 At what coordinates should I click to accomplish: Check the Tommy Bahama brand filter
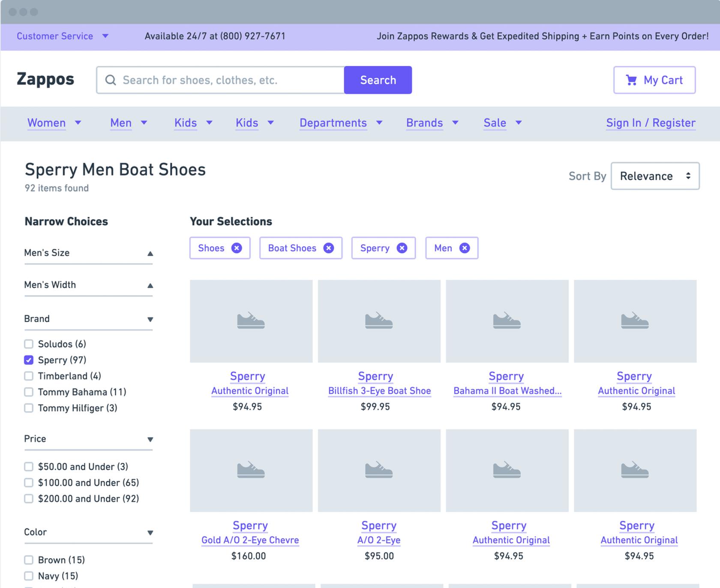coord(29,392)
